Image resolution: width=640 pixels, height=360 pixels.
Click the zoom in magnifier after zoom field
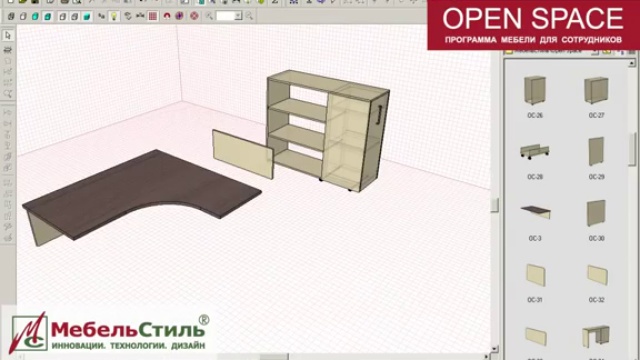[249, 16]
